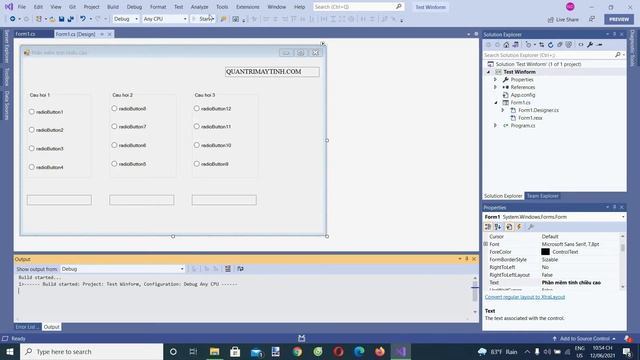Image resolution: width=640 pixels, height=360 pixels.
Task: Collapse the Form1.cs node
Action: coord(496,102)
